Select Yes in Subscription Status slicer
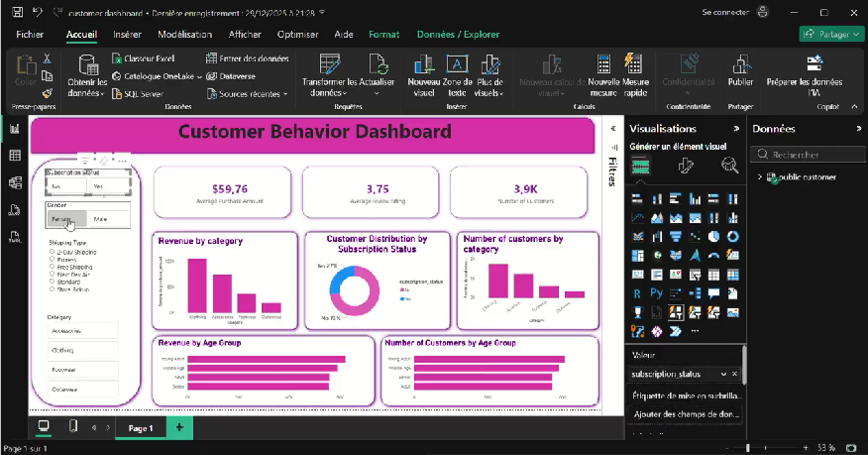Image resolution: width=868 pixels, height=455 pixels. [110, 186]
